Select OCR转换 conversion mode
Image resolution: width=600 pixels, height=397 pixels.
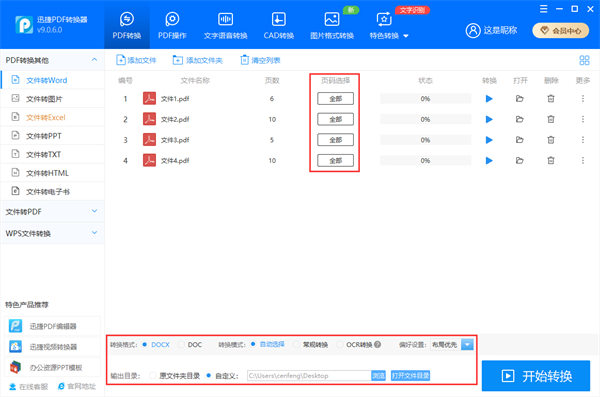click(354, 345)
